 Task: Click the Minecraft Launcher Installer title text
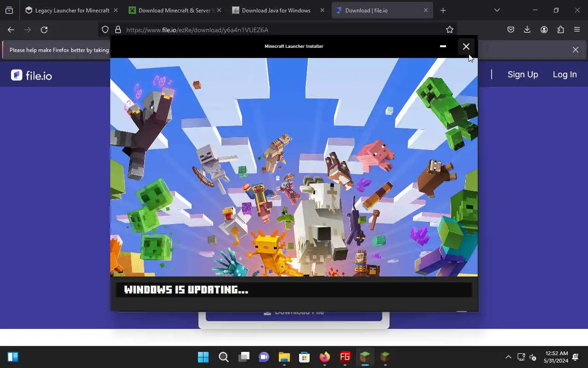tap(294, 46)
